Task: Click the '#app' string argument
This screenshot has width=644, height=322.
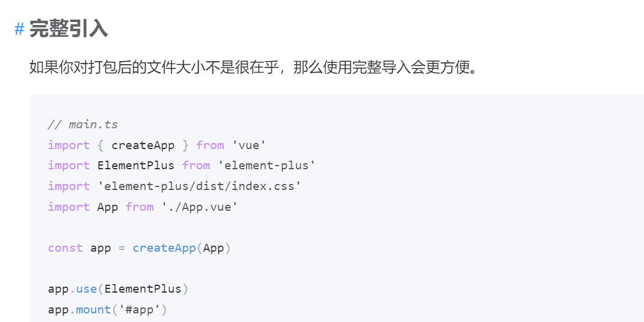Action: 139,310
